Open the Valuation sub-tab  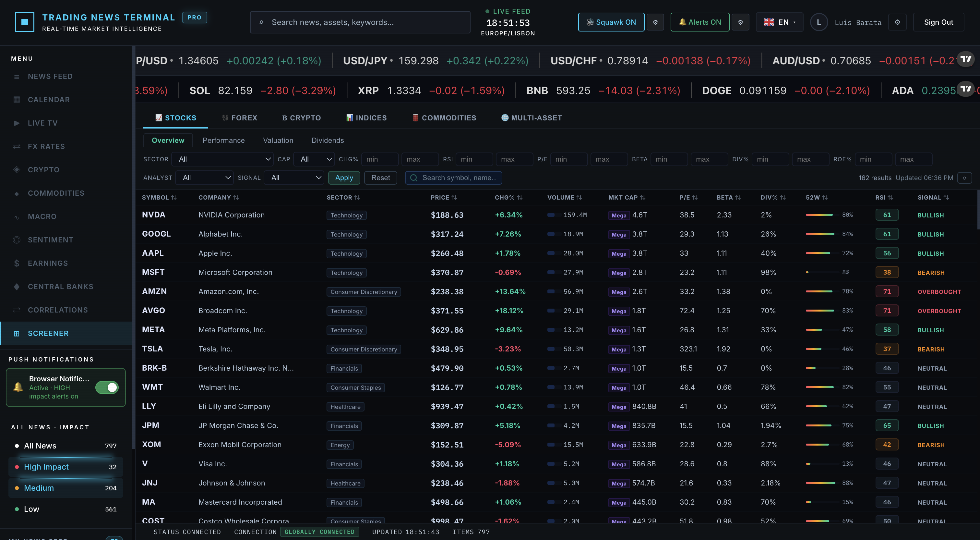coord(278,141)
